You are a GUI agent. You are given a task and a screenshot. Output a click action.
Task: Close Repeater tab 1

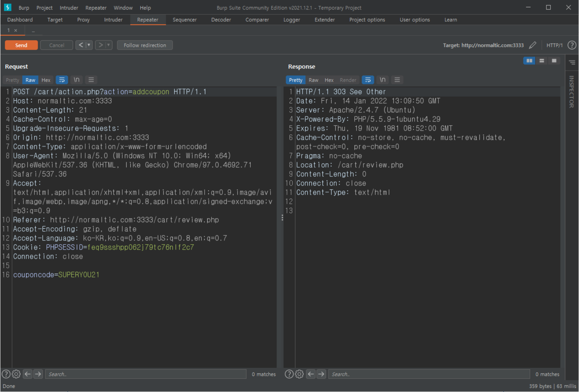16,30
